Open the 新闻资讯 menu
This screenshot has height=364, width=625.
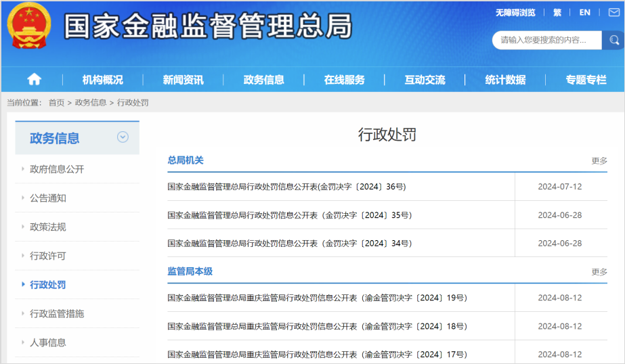184,80
